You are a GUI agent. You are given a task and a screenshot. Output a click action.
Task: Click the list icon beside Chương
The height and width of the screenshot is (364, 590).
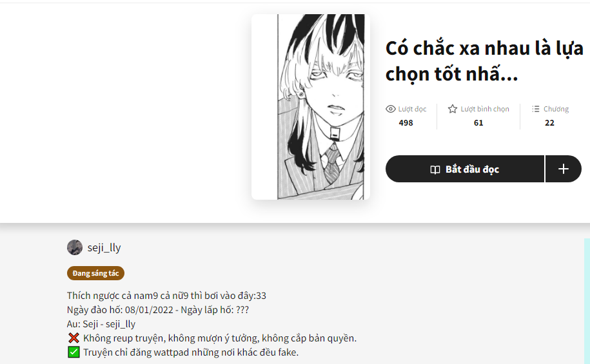(535, 109)
